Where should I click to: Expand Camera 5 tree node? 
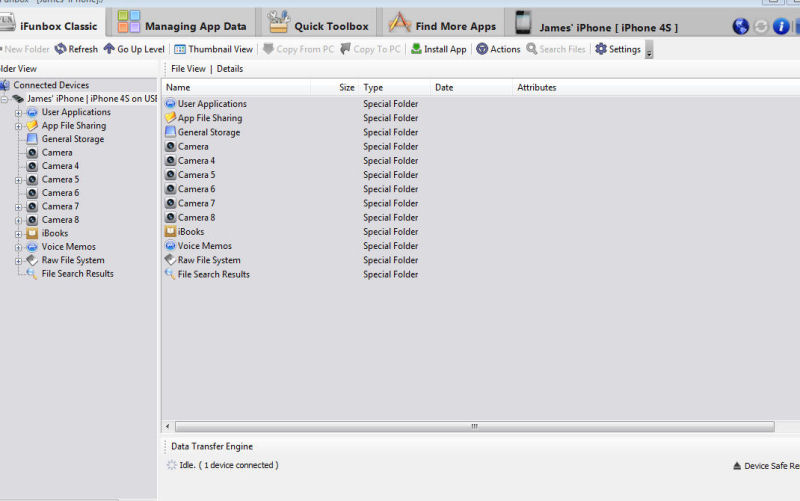click(18, 180)
